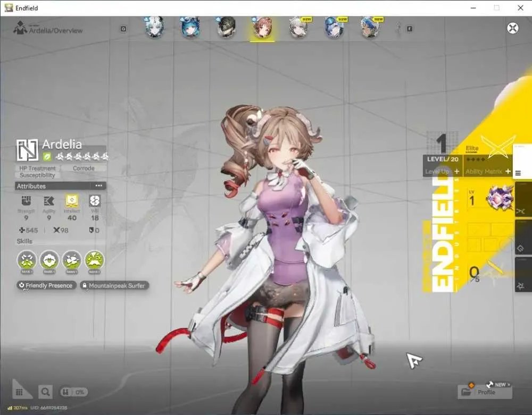
Task: Select the dark-skinned blue-haired NEW operator
Action: click(370, 28)
